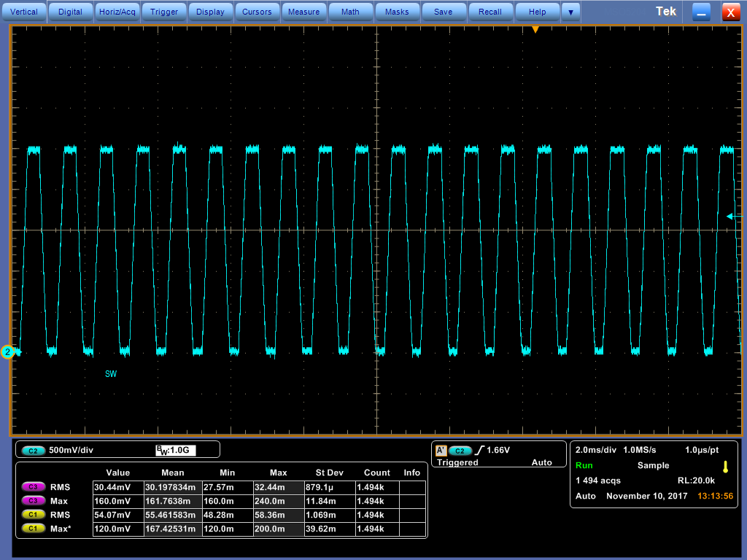
Task: Select the 160.0mV C3 Max value cell
Action: [x=118, y=501]
